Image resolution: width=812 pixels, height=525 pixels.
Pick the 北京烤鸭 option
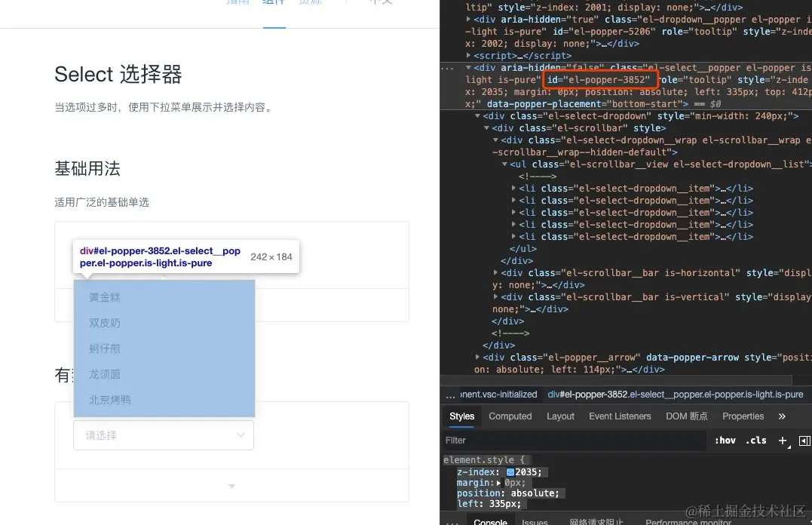click(x=164, y=400)
